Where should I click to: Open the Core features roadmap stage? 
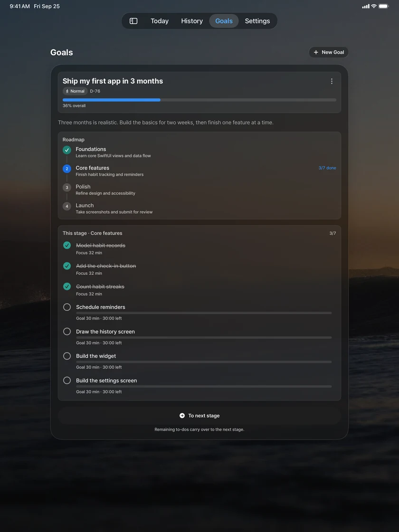pyautogui.click(x=199, y=171)
